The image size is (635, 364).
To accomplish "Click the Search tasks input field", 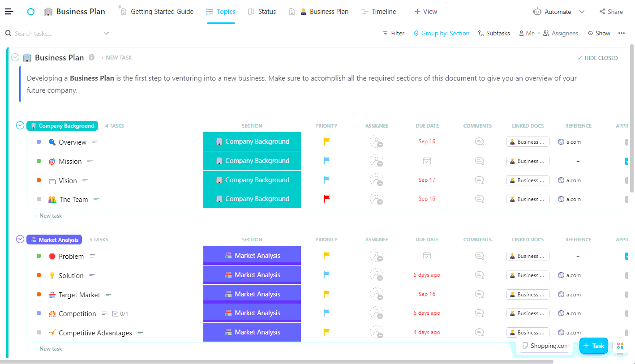I will coord(56,33).
